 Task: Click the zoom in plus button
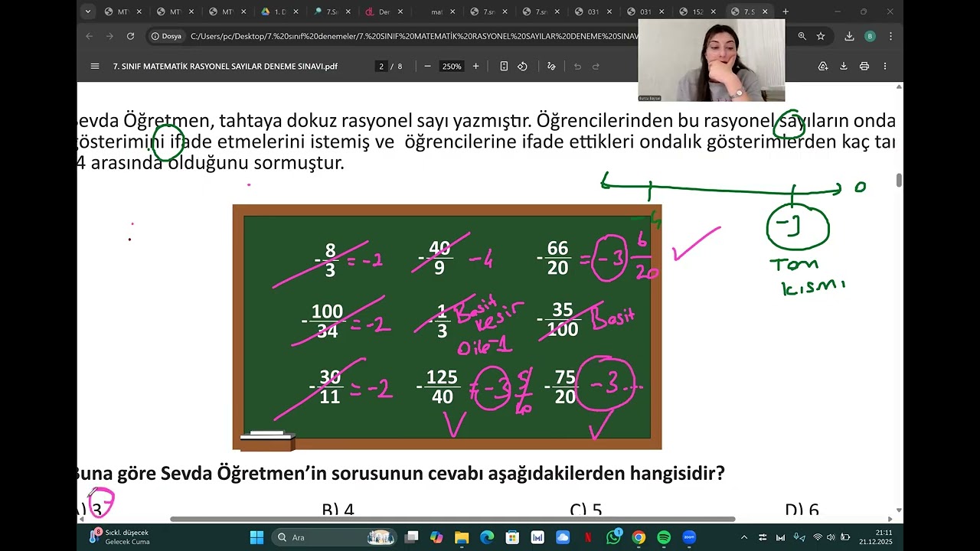(x=475, y=67)
